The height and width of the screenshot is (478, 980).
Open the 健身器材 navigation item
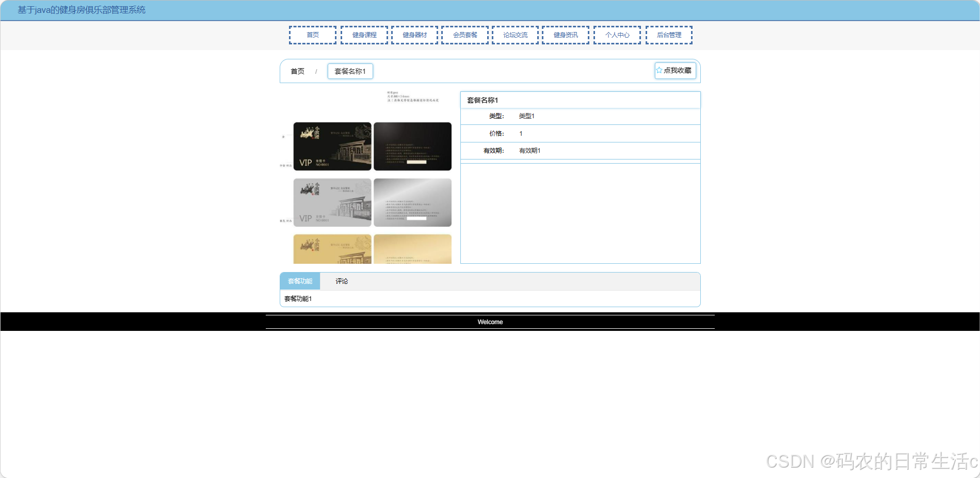coord(414,35)
